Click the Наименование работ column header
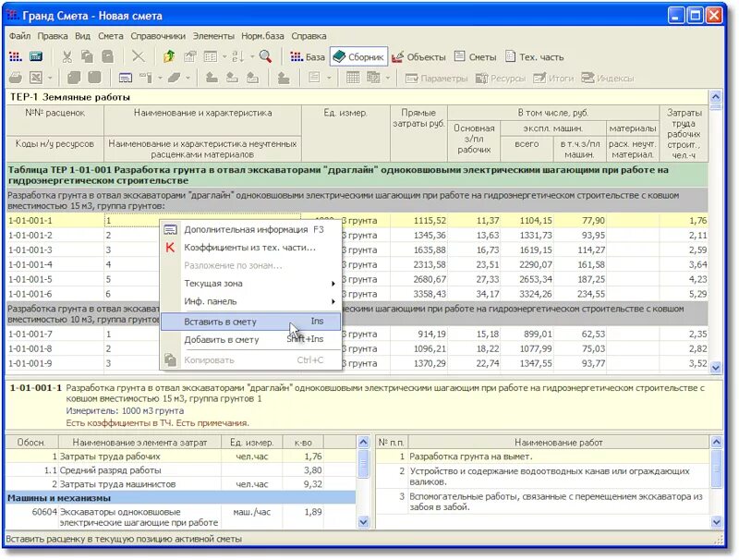The width and height of the screenshot is (739, 560). click(x=559, y=442)
